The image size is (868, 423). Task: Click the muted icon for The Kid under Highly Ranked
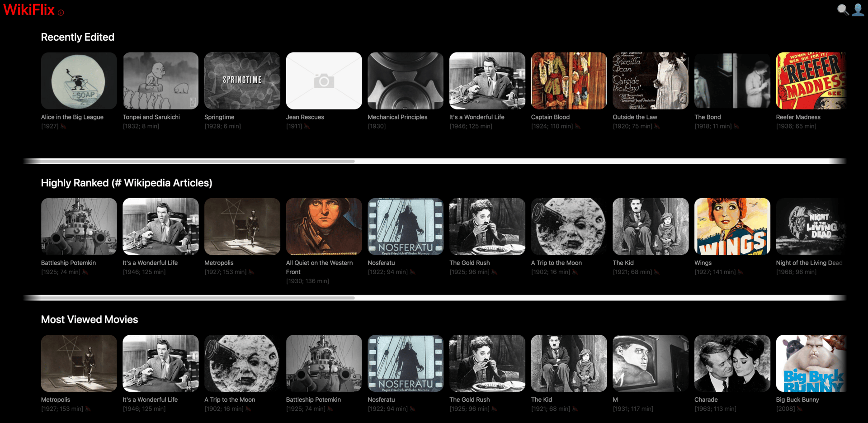(656, 272)
